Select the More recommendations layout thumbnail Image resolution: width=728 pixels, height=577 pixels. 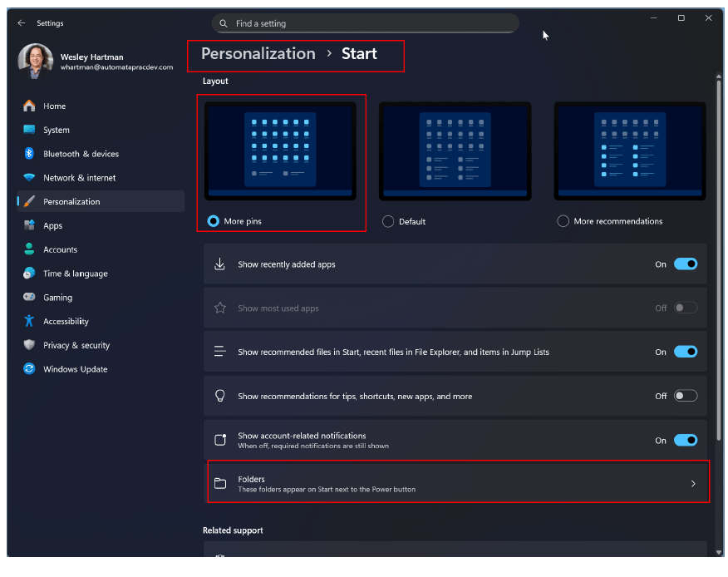point(629,151)
